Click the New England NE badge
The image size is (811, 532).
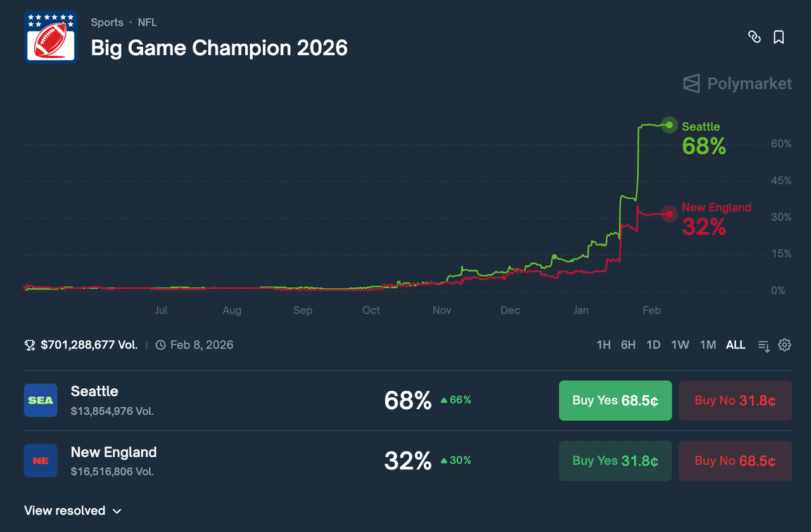(41, 461)
